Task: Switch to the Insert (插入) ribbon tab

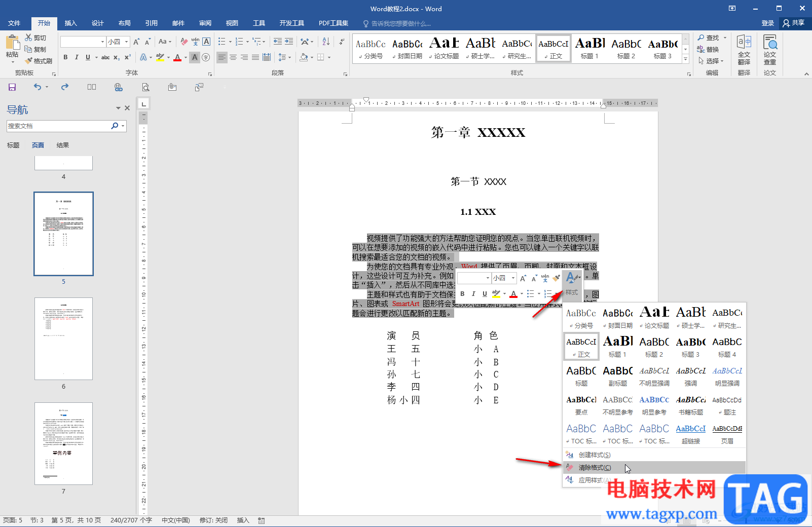Action: pos(71,23)
